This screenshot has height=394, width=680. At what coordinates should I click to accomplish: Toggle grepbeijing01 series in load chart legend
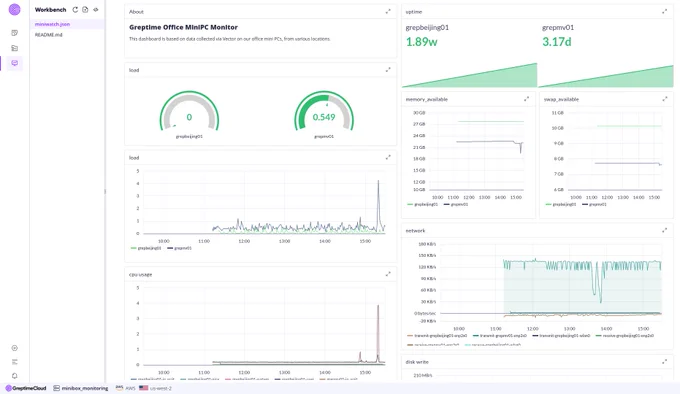point(146,248)
